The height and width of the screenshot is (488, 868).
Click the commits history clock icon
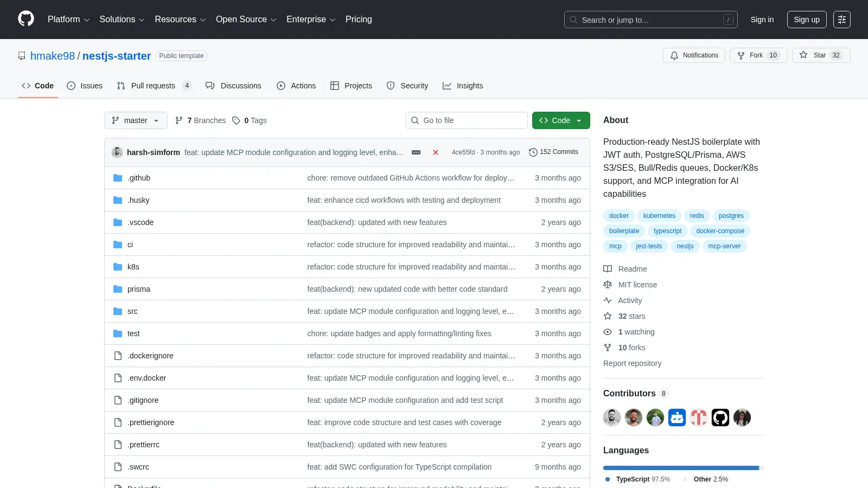coord(533,152)
